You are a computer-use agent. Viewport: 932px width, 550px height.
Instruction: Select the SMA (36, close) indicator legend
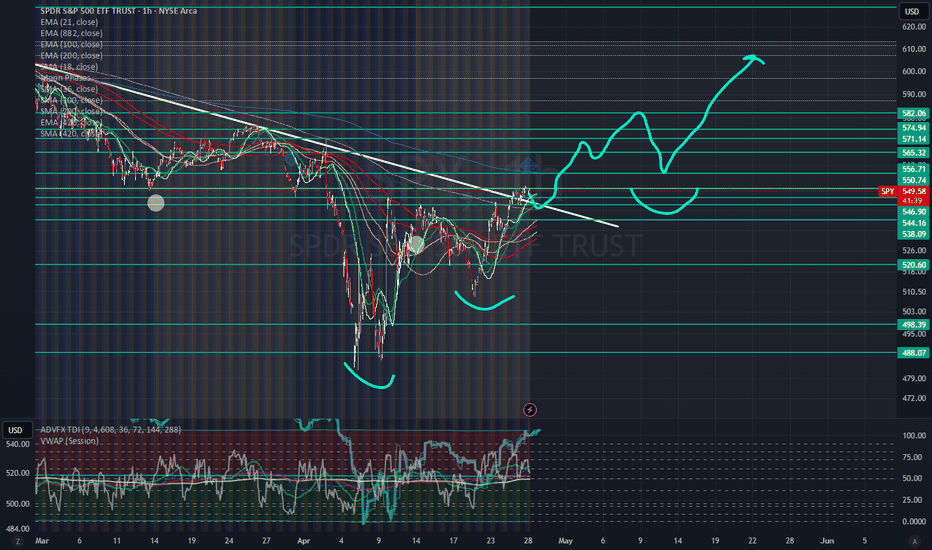click(69, 89)
